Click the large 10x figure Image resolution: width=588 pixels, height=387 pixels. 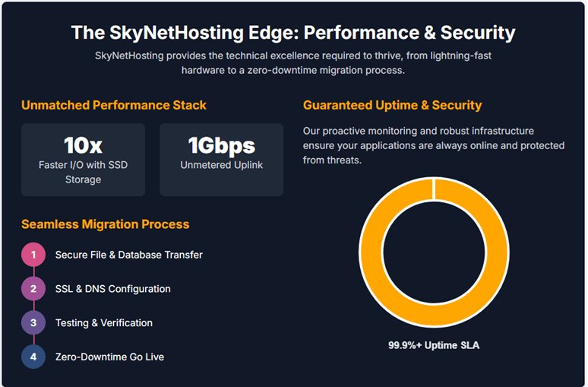(83, 145)
